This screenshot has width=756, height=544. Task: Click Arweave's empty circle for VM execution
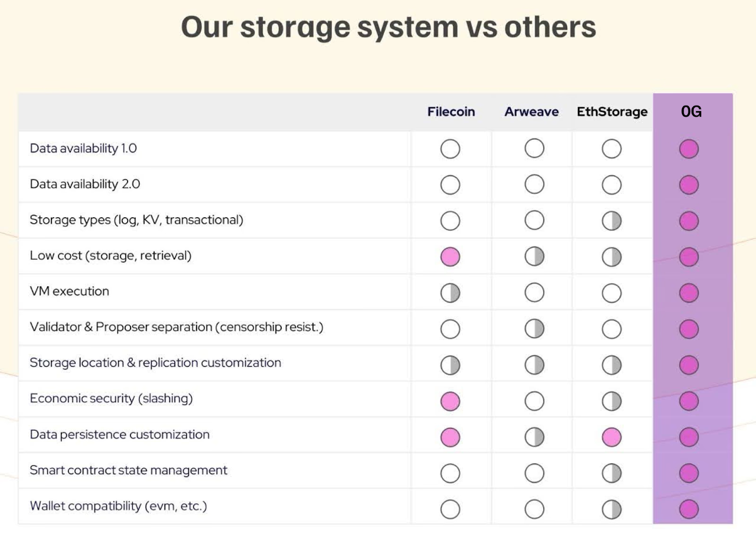[534, 292]
